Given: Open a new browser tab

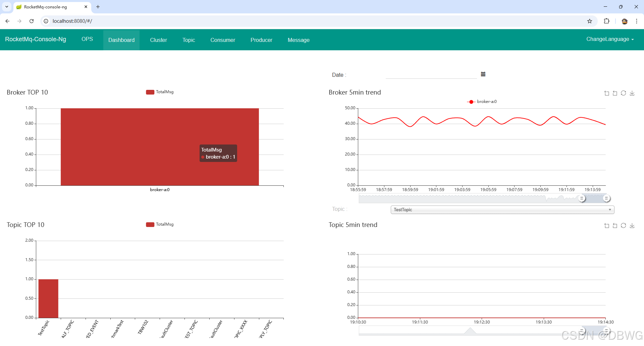Looking at the screenshot, I should click(98, 7).
